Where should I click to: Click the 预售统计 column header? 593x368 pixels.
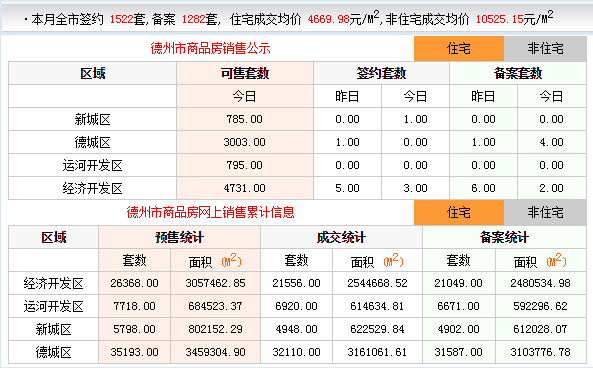click(179, 238)
